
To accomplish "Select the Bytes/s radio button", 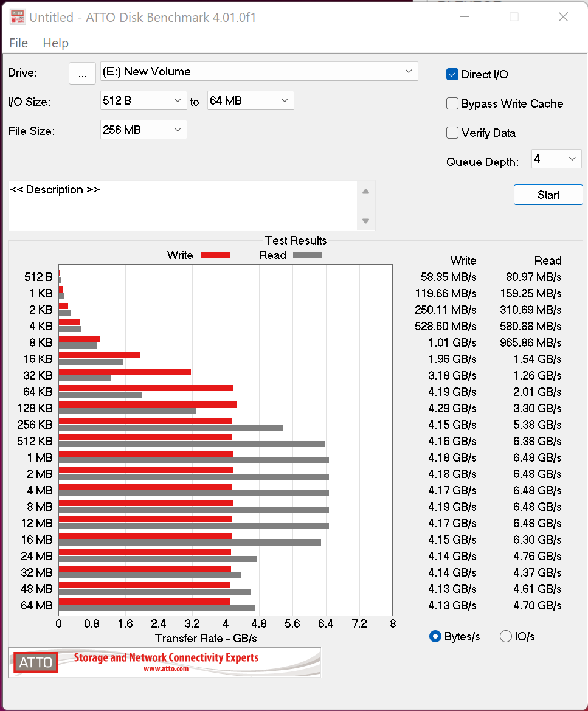I will pos(435,636).
